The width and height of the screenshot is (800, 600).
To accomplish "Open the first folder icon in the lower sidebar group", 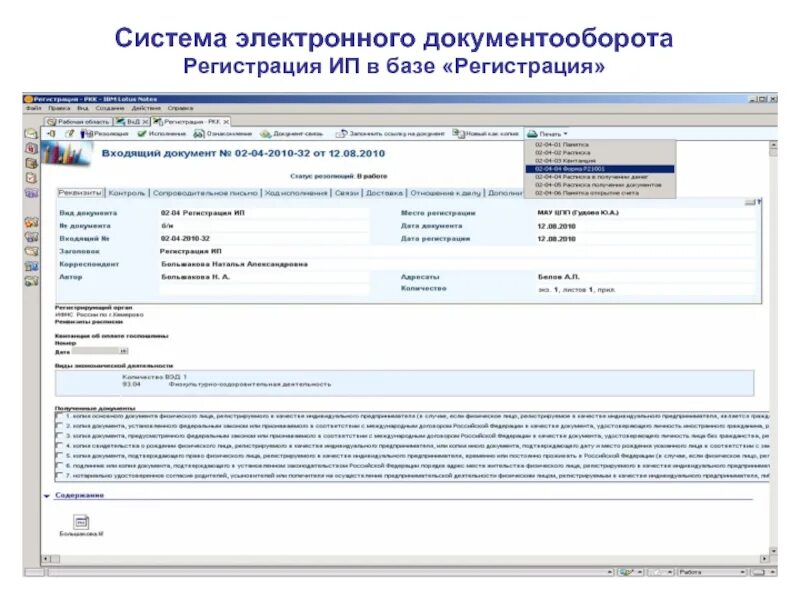I will click(x=31, y=222).
